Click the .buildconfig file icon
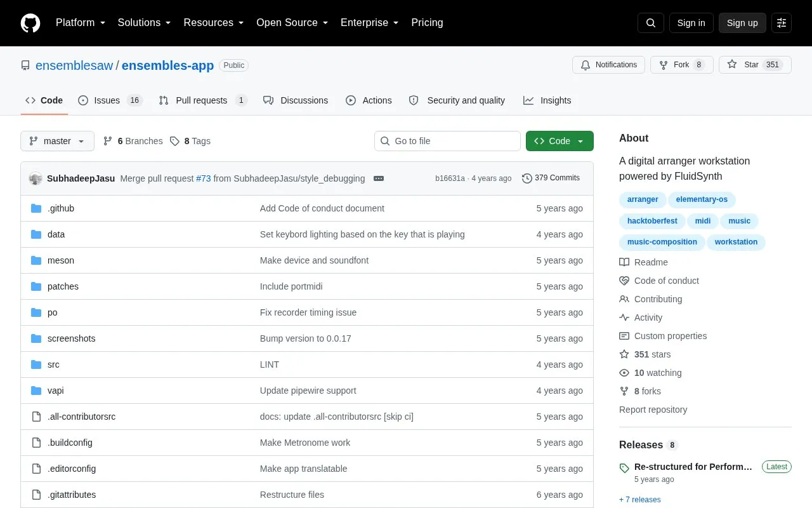Screen dimensions: 812x508 pyautogui.click(x=36, y=443)
